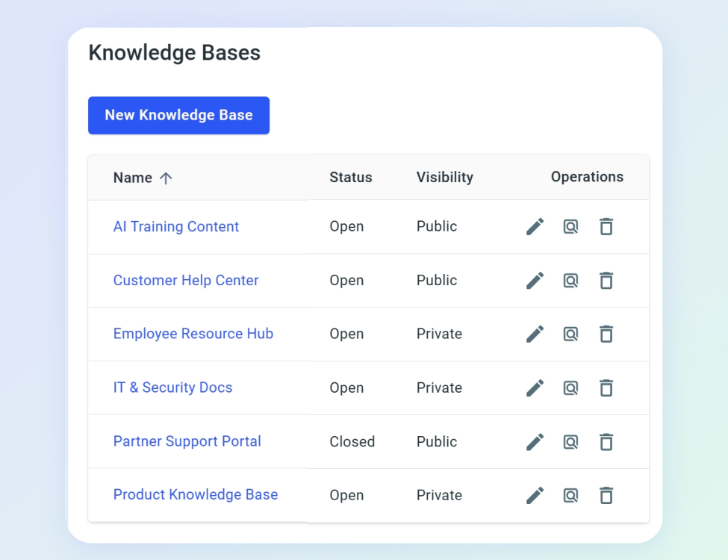Create a New Knowledge Base
728x560 pixels.
(x=178, y=115)
